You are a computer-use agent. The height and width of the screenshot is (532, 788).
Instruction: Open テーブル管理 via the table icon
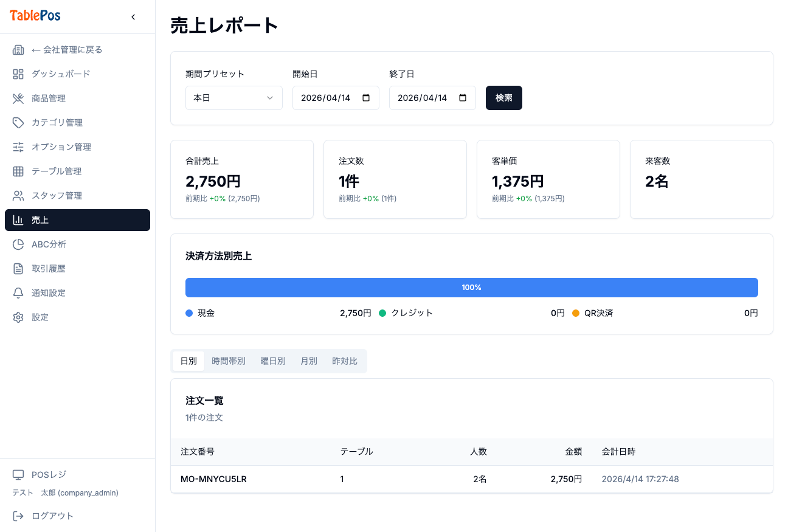(18, 171)
